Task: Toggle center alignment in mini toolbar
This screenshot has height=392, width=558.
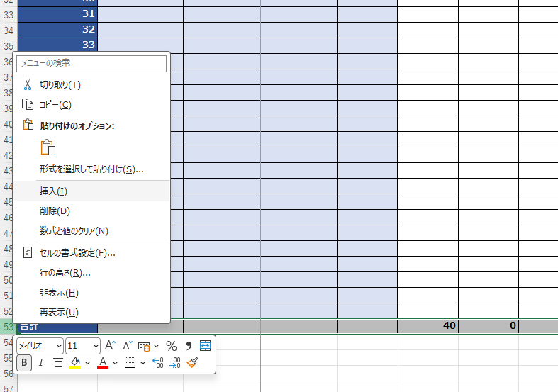Action: (x=57, y=363)
